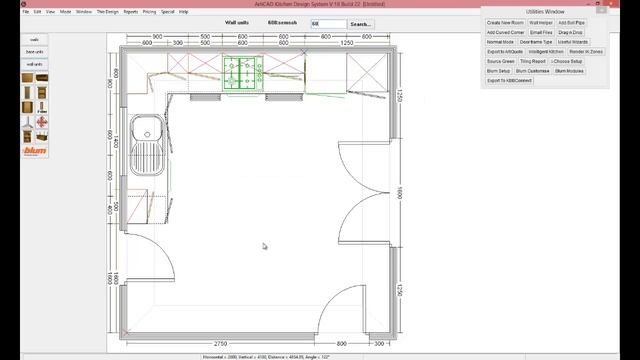Select the 'units' category in the left panel
This screenshot has height=360, width=640.
click(x=34, y=40)
